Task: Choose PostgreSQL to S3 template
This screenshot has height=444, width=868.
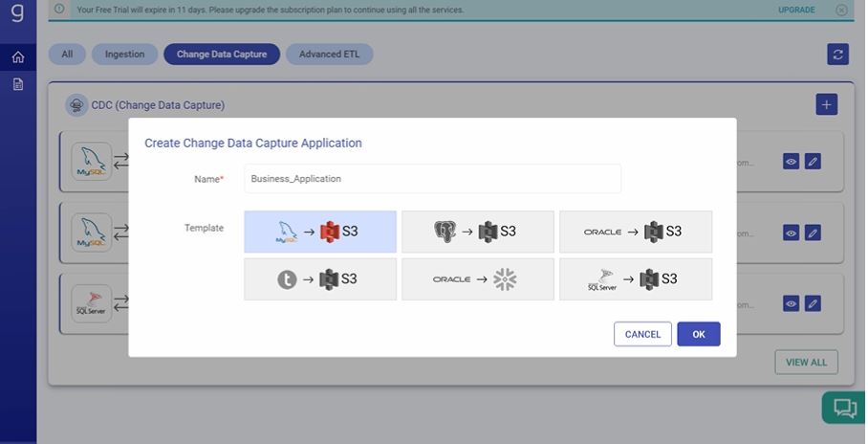Action: click(477, 232)
